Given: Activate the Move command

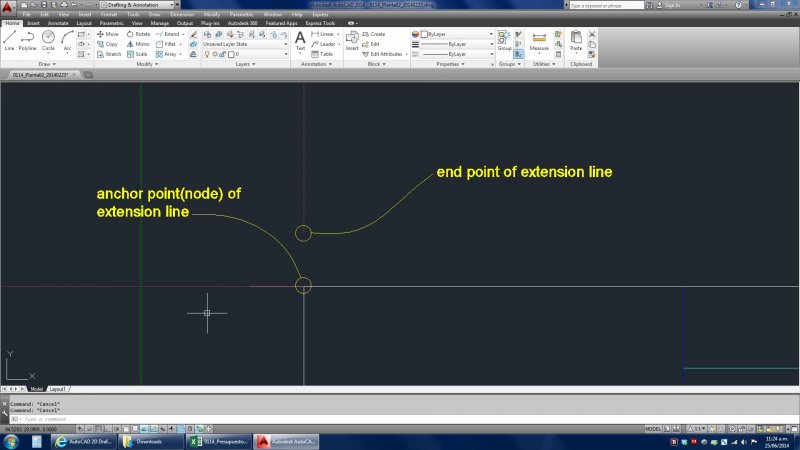Looking at the screenshot, I should [108, 34].
